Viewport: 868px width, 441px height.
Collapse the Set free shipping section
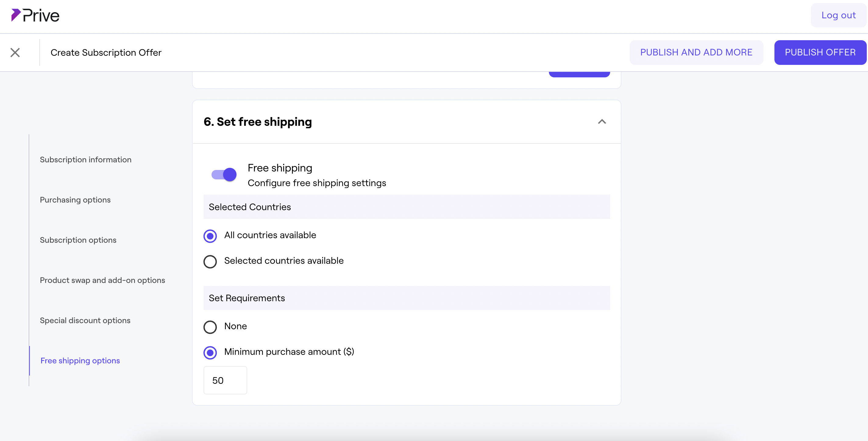tap(602, 122)
